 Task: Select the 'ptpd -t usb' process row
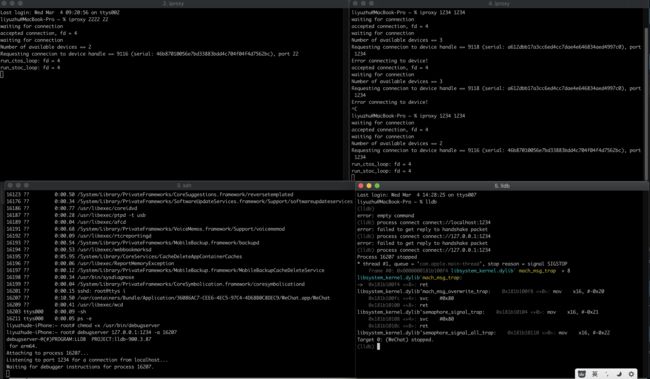pos(76,215)
